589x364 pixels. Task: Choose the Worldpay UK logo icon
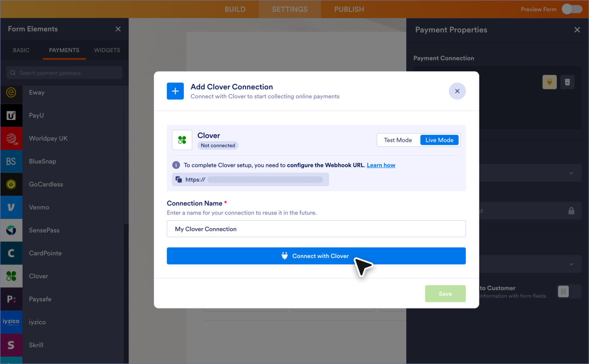tap(11, 138)
